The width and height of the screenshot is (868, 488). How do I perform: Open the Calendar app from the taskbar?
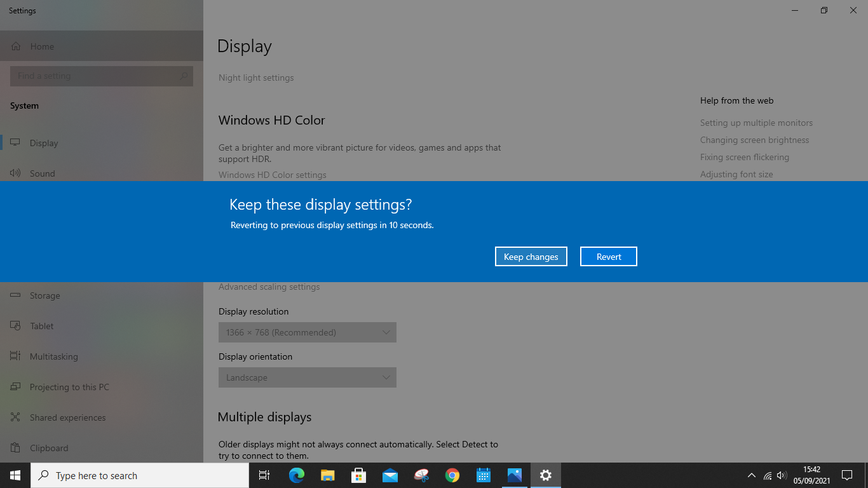(x=483, y=475)
